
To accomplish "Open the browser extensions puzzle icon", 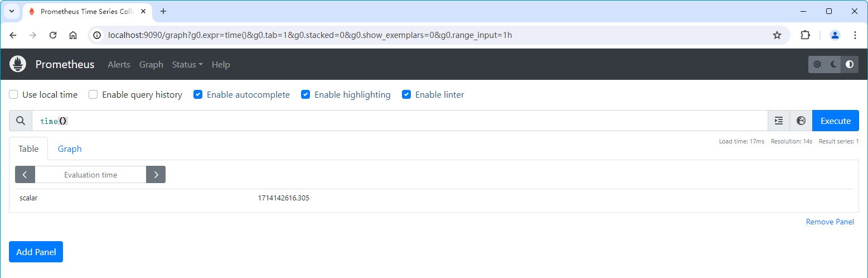I will [805, 35].
